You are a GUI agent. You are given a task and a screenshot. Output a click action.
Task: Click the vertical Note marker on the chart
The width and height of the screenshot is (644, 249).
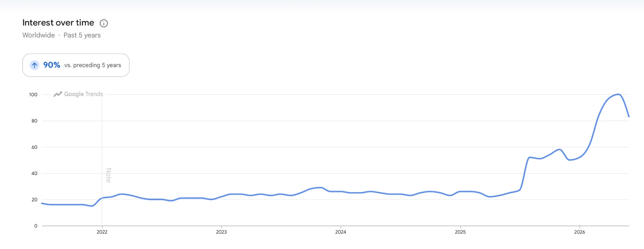coord(108,175)
